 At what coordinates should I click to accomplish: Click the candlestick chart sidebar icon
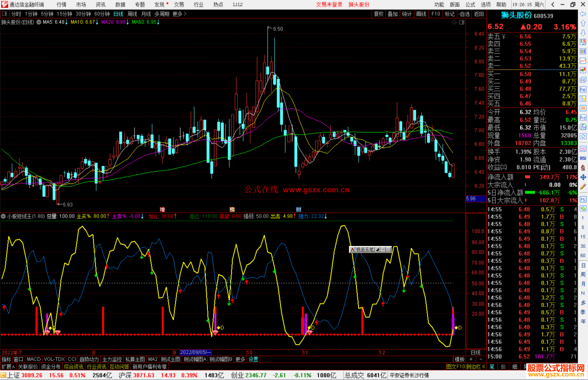coord(583,70)
